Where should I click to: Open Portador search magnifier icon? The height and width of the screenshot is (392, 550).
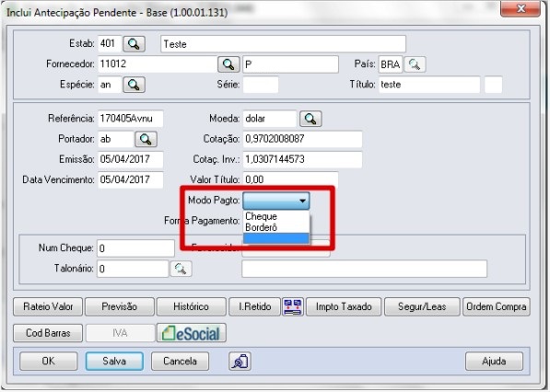pyautogui.click(x=146, y=139)
